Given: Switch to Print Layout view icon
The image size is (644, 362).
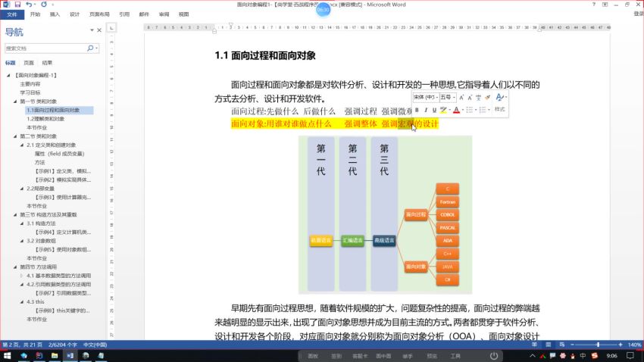Looking at the screenshot, I should click(x=549, y=345).
